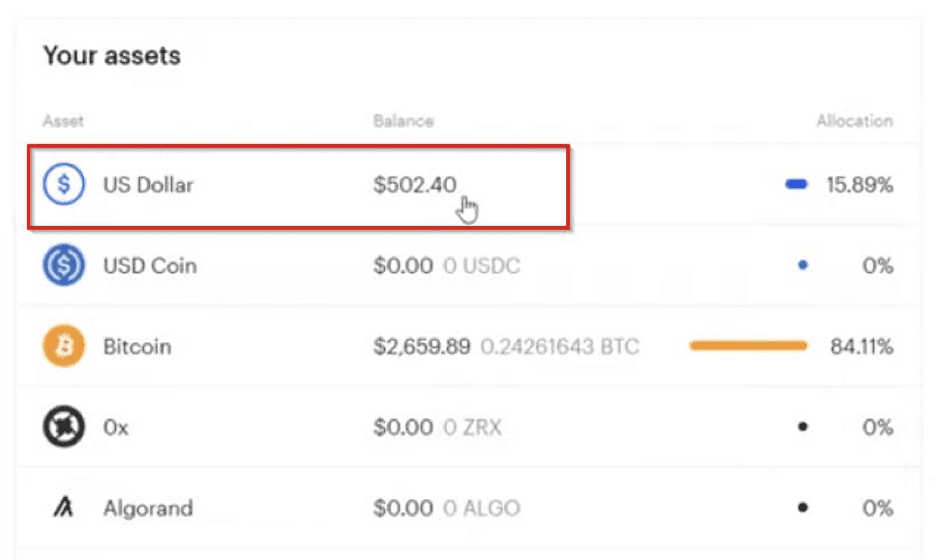The height and width of the screenshot is (560, 936).
Task: Open the US Dollar asset row
Action: tap(467, 185)
